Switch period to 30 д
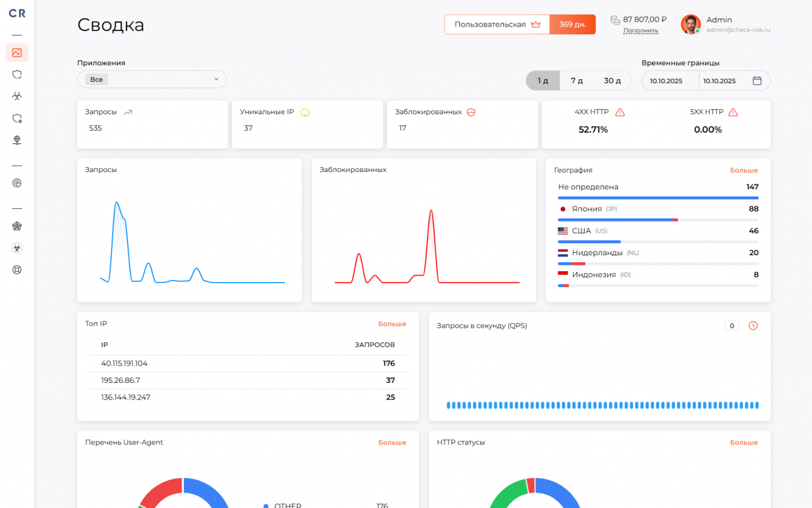 tap(612, 81)
